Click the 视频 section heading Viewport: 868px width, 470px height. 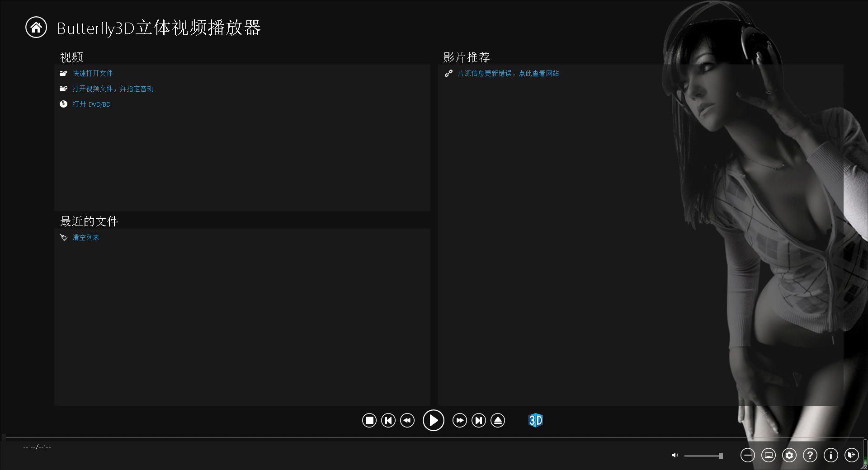[71, 57]
